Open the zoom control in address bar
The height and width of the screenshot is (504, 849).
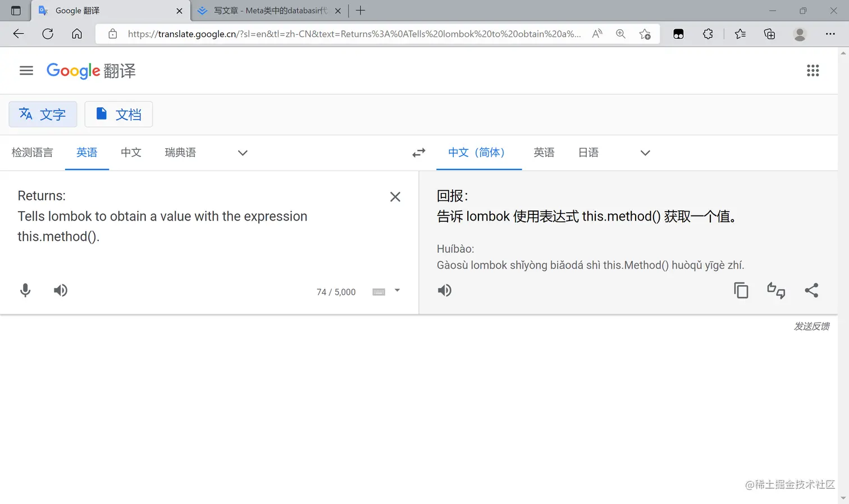coord(620,34)
